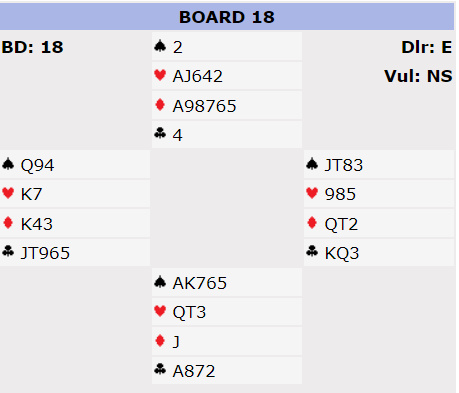Click West's spade icon beside Q94
The width and height of the screenshot is (459, 393).
pos(8,164)
